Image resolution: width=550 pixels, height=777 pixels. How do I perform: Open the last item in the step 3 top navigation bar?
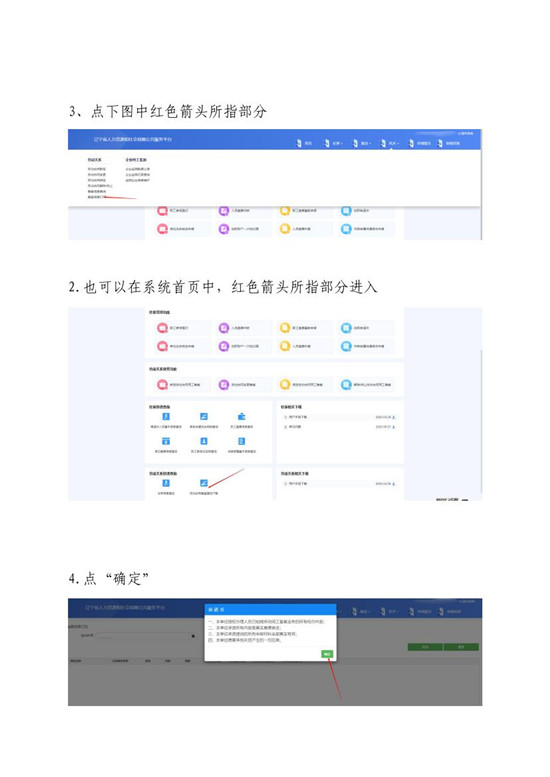pos(449,143)
